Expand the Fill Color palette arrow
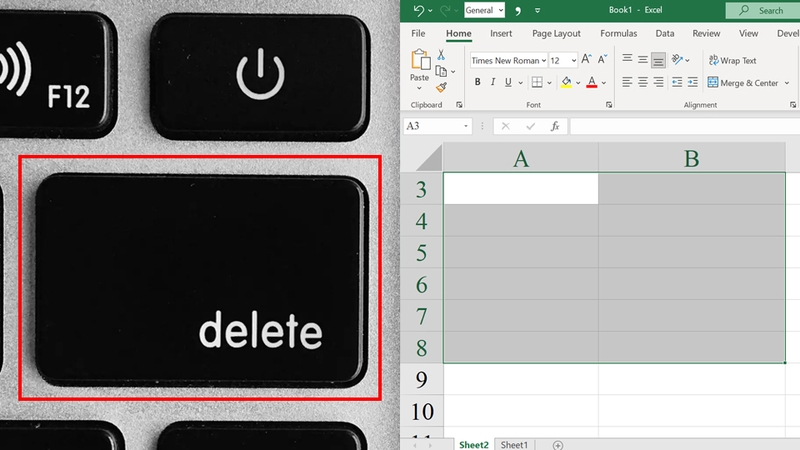This screenshot has height=450, width=800. (578, 83)
